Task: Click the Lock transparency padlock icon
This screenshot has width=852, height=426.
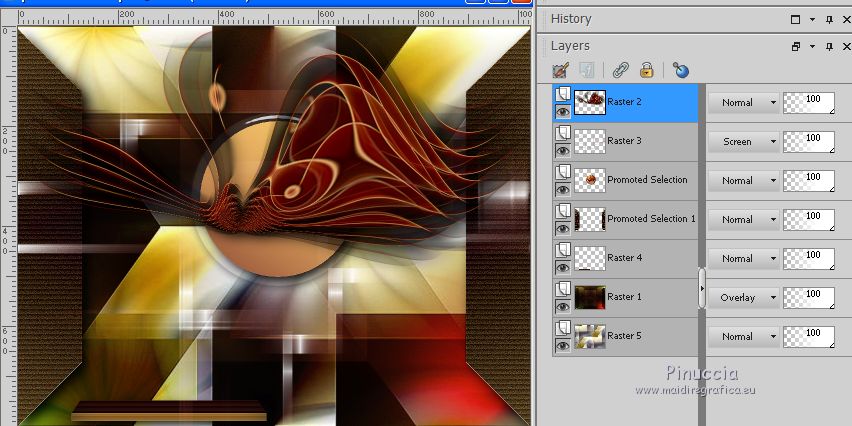Action: point(647,70)
